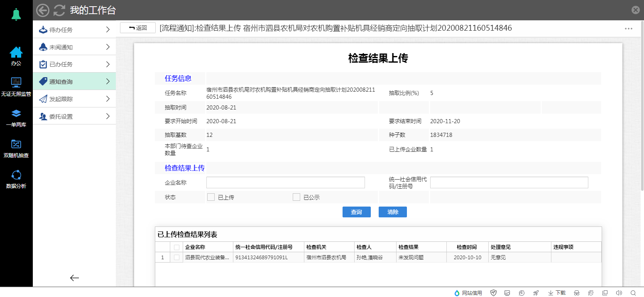Select 通知查询 menu item
Image resolution: width=644 pixels, height=297 pixels.
pos(74,82)
